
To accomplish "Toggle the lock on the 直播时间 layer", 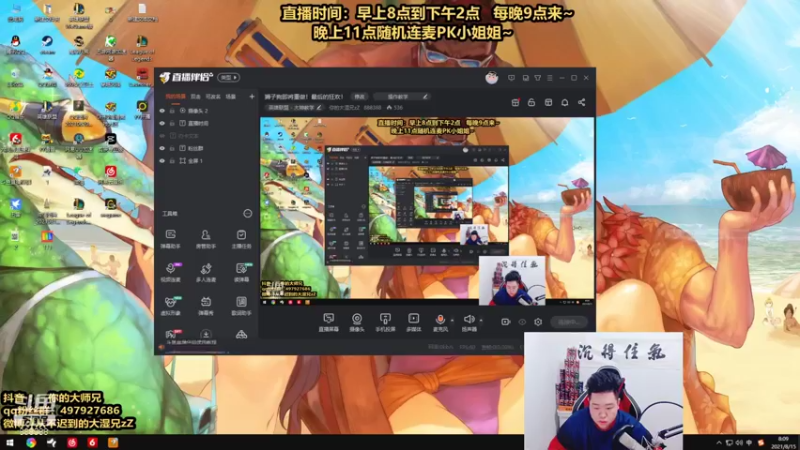I will coord(172,123).
